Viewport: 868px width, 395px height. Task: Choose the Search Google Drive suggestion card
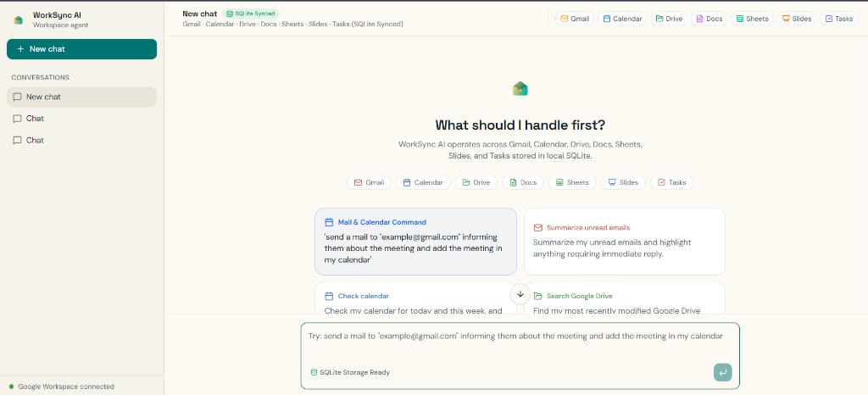pyautogui.click(x=625, y=298)
